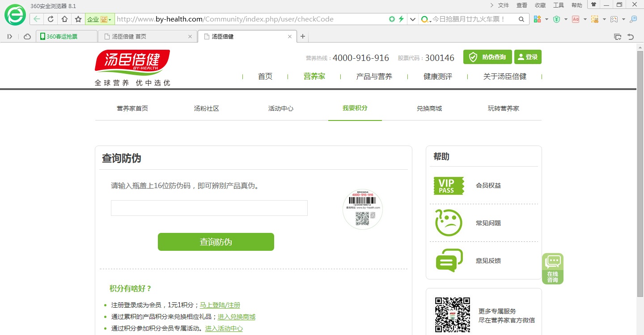Screen dimensions: 644x335
Task: Click the 登录 button
Action: click(x=528, y=57)
